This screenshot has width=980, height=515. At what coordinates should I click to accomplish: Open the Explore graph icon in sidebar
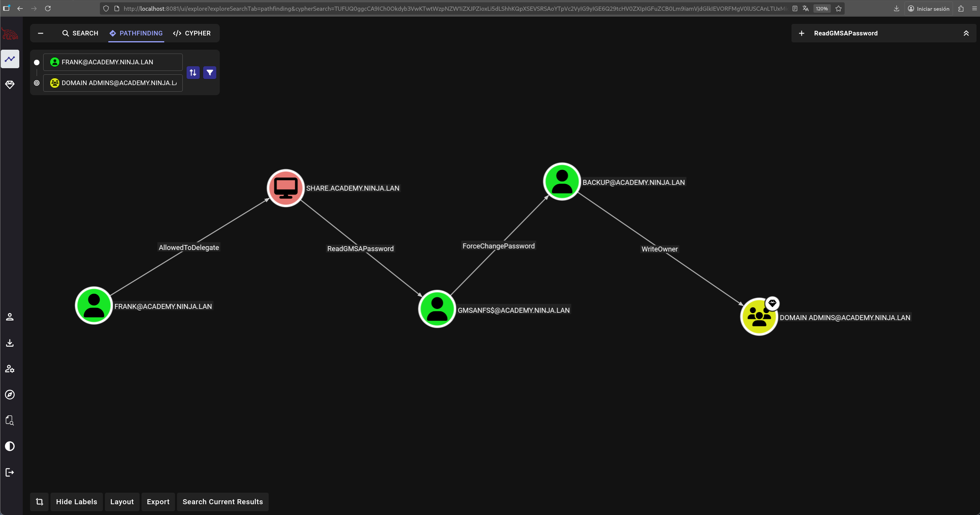click(10, 59)
